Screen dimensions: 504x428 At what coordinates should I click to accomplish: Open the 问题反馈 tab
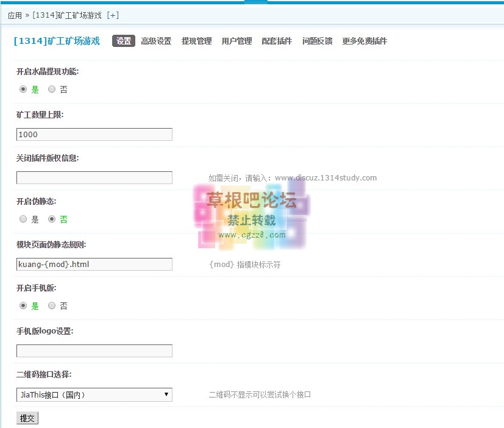pyautogui.click(x=317, y=41)
